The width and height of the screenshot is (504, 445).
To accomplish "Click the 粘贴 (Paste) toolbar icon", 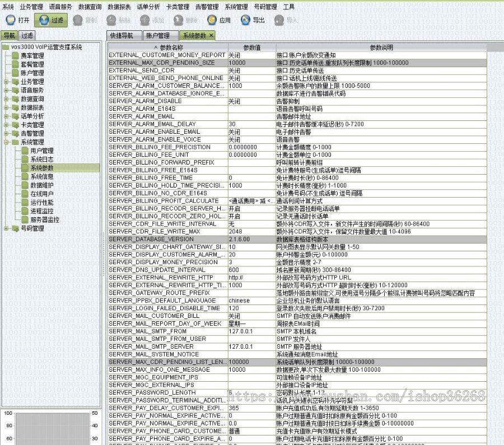I will click(111, 20).
